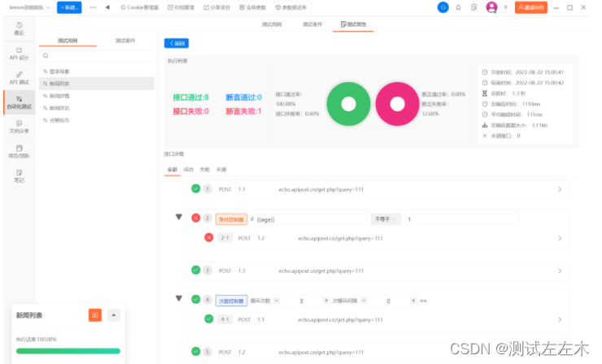The image size is (602, 364).
Task: Open the 归档管理 toolbar item
Action: pos(181,7)
